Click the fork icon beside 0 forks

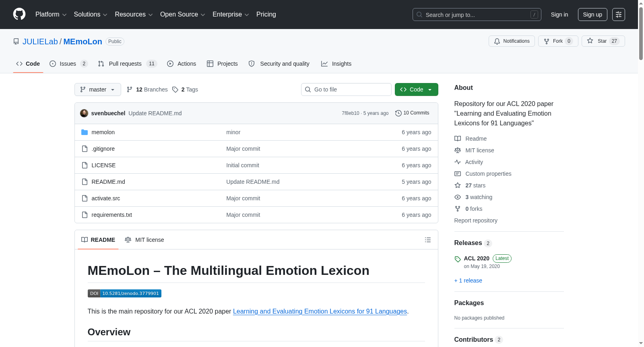[458, 209]
